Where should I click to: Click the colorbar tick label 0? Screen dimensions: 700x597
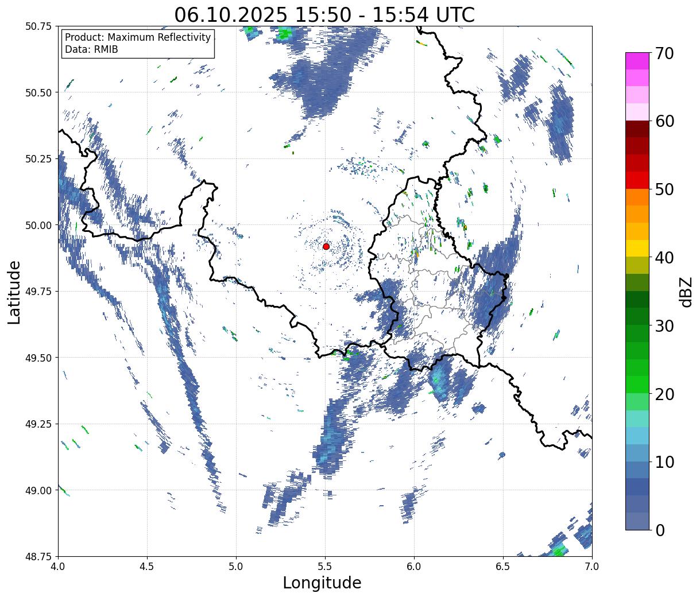(660, 530)
